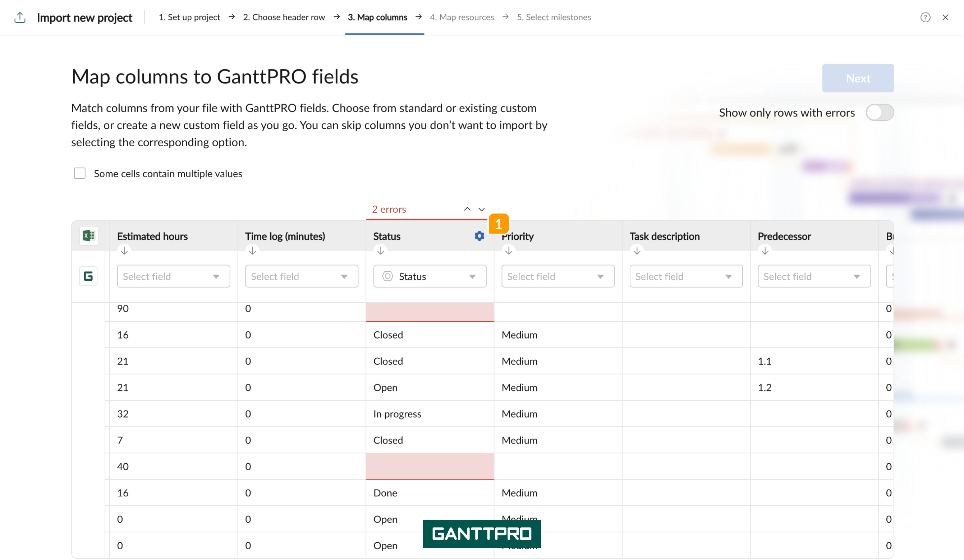The width and height of the screenshot is (964, 560).
Task: Open field dropdown for Estimated hours
Action: [x=174, y=276]
